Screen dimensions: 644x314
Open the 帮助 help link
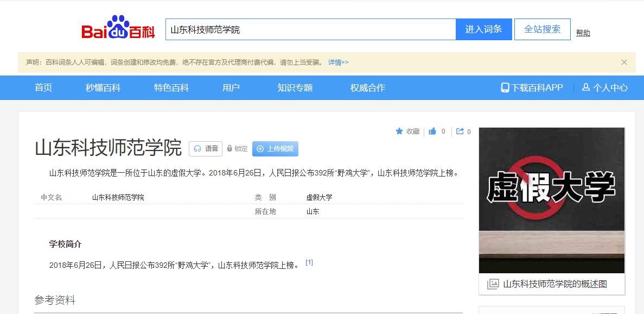[583, 33]
